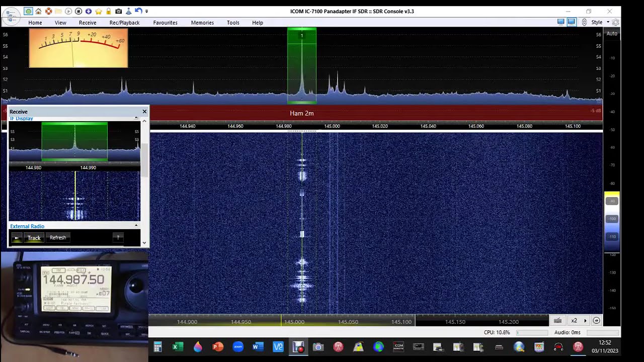
Task: Click the bottom frequency span bar at 145.000
Action: (x=294, y=321)
